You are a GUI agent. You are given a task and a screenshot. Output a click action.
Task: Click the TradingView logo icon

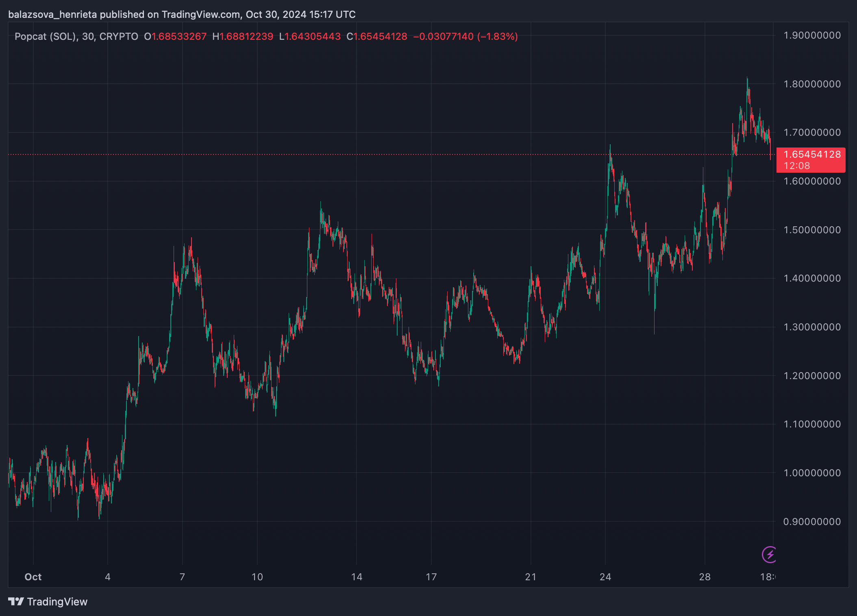(x=16, y=601)
